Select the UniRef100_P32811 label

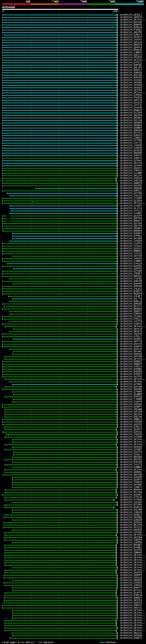pyautogui.click(x=131, y=30)
